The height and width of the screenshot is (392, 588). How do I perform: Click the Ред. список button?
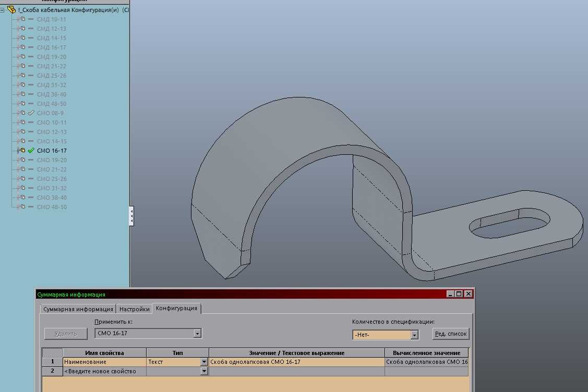pyautogui.click(x=451, y=334)
